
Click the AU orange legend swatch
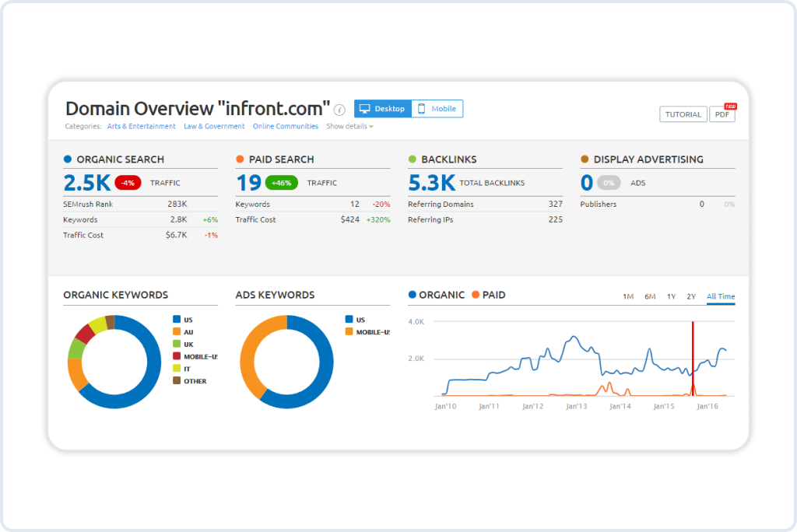[x=177, y=331]
